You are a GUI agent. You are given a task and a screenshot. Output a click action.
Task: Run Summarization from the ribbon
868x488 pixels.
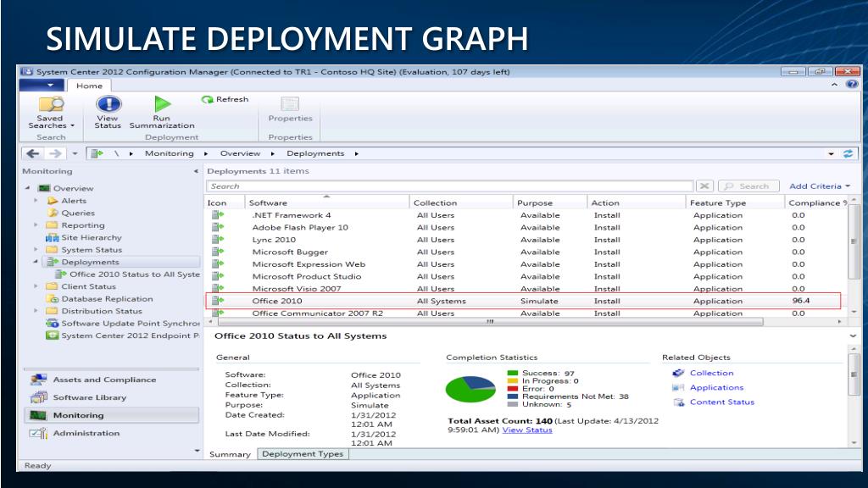coord(162,104)
